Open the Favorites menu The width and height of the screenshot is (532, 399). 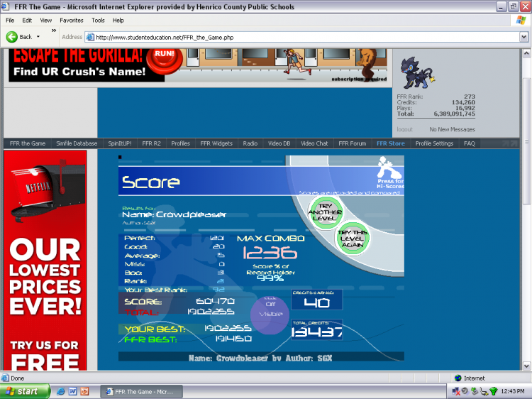(x=71, y=21)
